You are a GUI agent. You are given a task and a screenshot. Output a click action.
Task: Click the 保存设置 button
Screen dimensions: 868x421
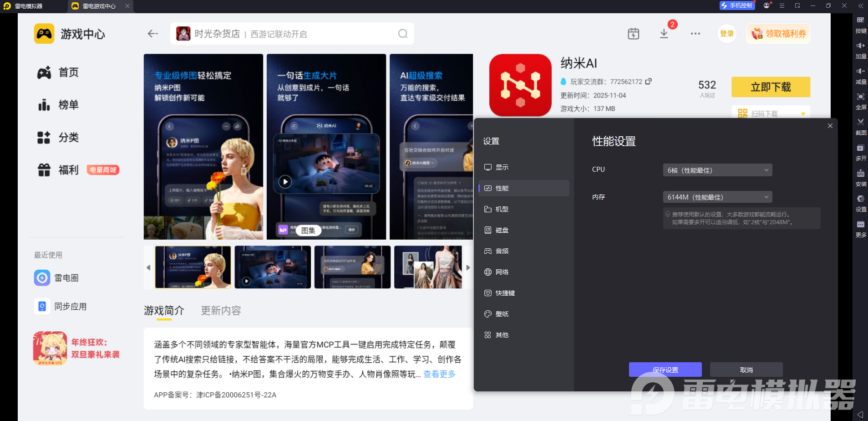tap(665, 370)
